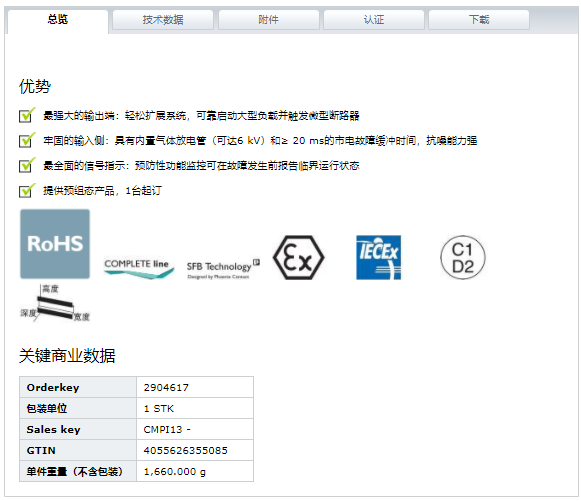Click checkmark beside 最强大的输出端 benefit

pos(27,115)
